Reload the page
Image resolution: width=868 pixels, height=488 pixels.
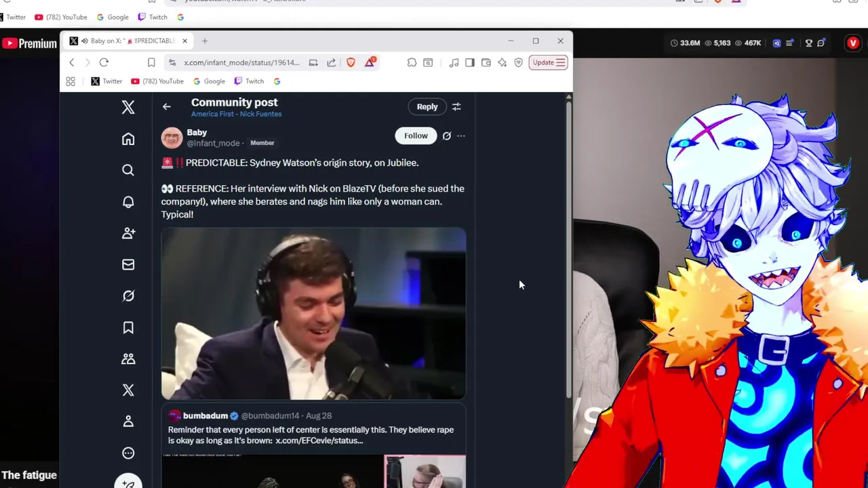[104, 62]
